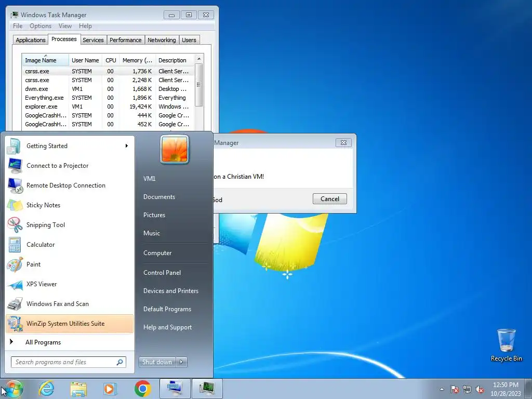Open Music from Start menu
The image size is (532, 399).
[x=152, y=233]
